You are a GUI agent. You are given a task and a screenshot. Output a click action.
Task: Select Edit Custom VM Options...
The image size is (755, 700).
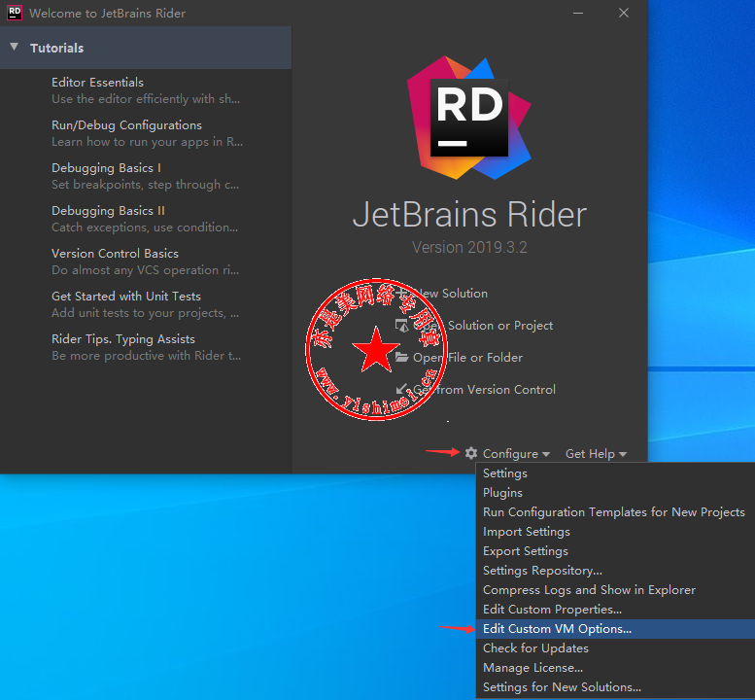click(615, 629)
